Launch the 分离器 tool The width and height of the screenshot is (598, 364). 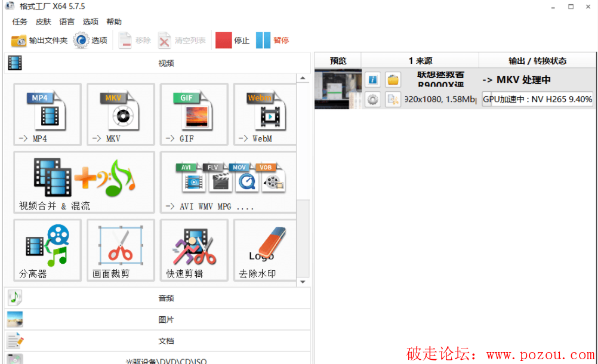click(47, 250)
